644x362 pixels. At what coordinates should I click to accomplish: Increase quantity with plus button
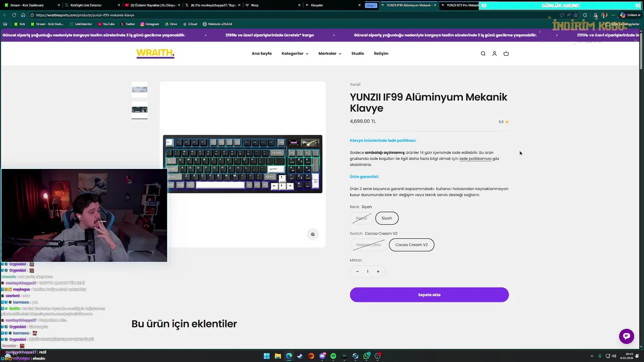[x=378, y=271]
